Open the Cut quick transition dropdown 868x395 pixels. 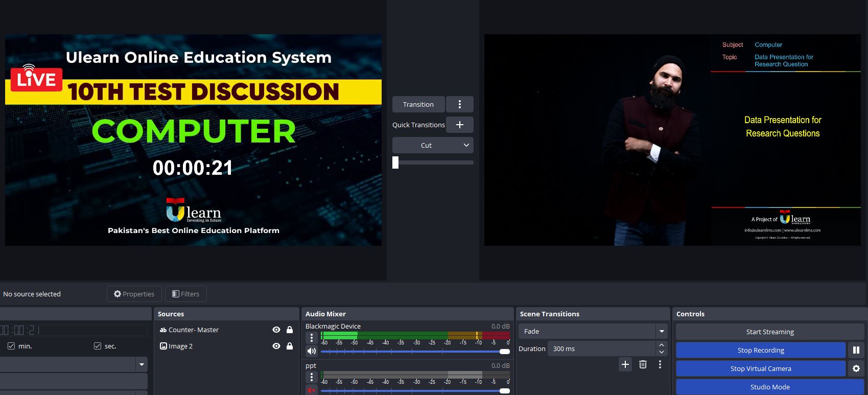[433, 145]
